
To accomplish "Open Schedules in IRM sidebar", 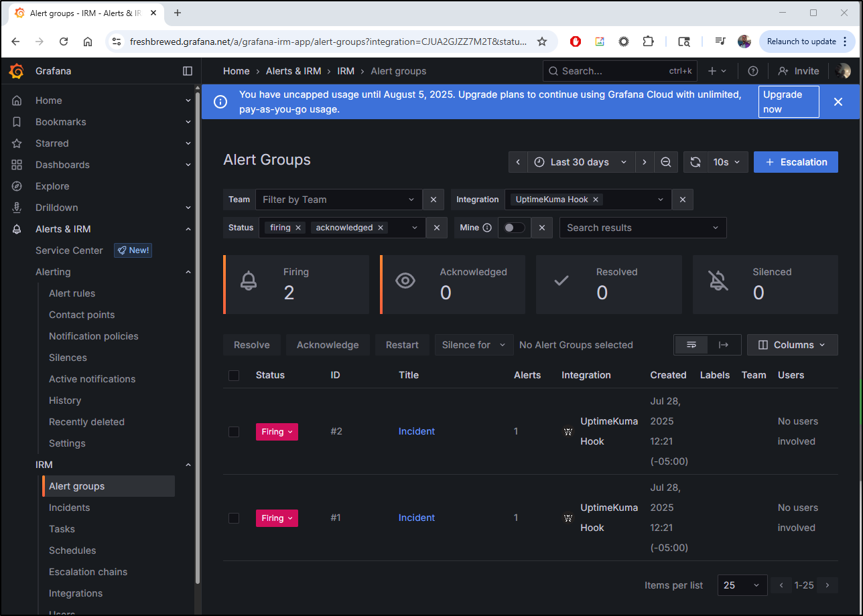I will pyautogui.click(x=72, y=550).
